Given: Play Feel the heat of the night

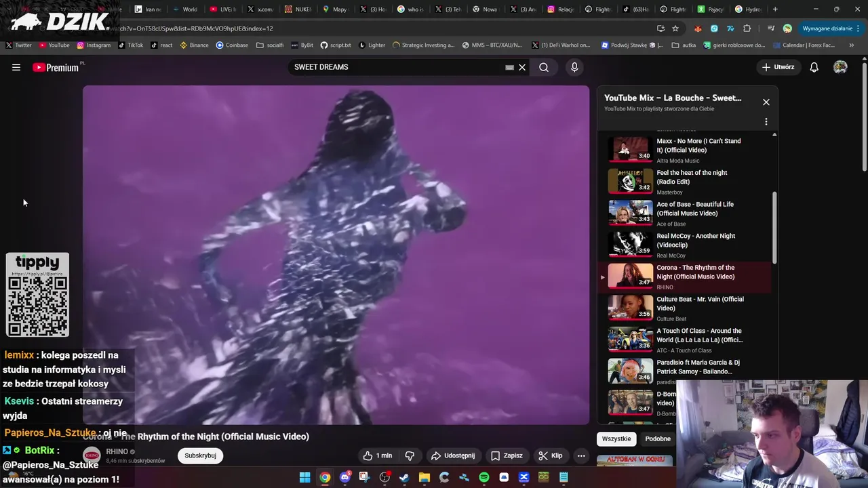Looking at the screenshot, I should [x=684, y=182].
